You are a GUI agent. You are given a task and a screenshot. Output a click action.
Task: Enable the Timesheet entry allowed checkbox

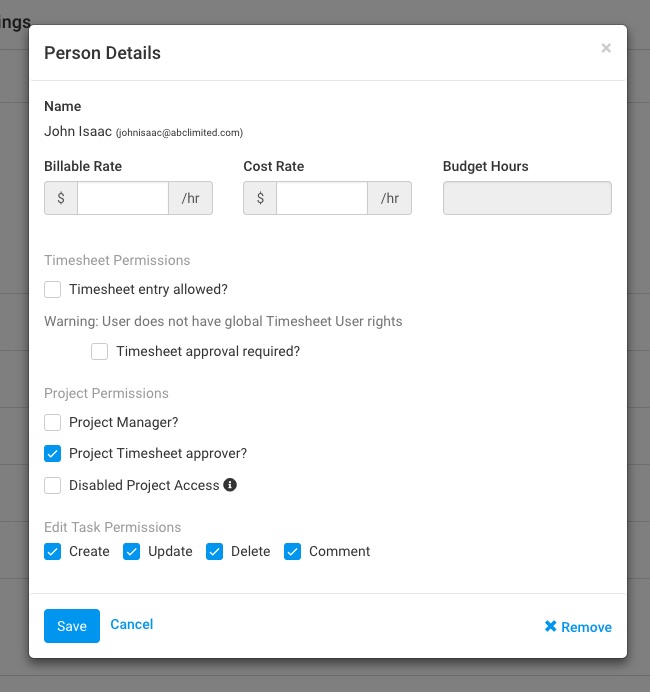[x=53, y=290]
